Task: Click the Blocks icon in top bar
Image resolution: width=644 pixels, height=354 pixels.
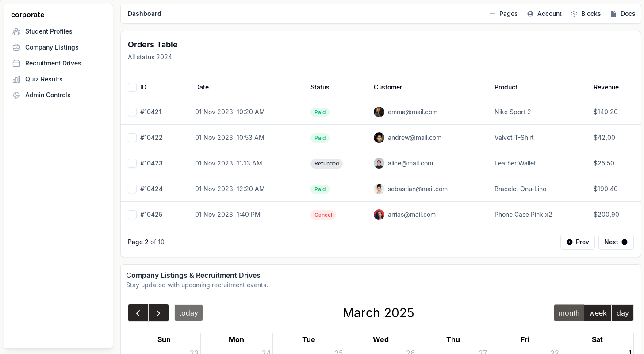Action: click(x=574, y=14)
